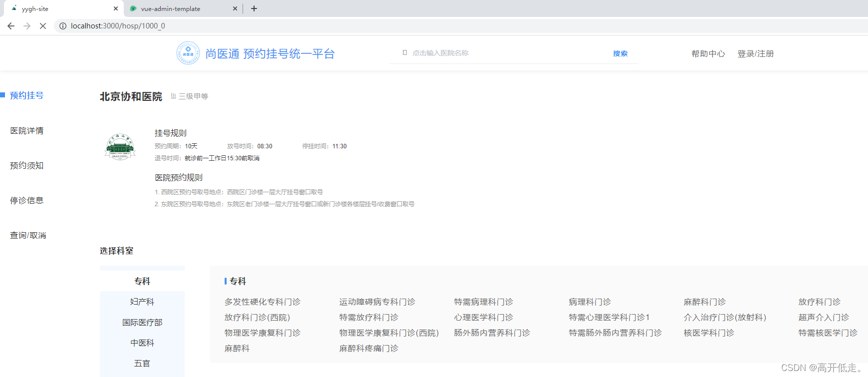Open 帮助中心 help center link
Image resolution: width=868 pixels, height=377 pixels.
[x=708, y=53]
